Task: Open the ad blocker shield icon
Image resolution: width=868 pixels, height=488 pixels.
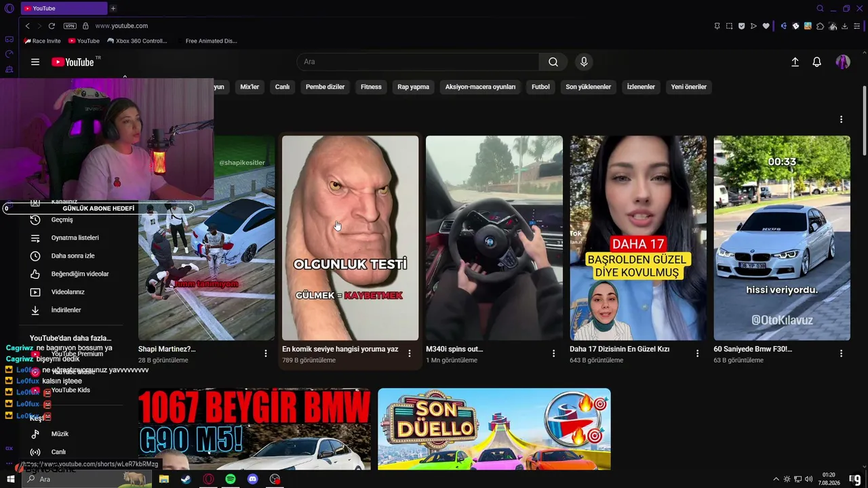Action: pos(741,26)
